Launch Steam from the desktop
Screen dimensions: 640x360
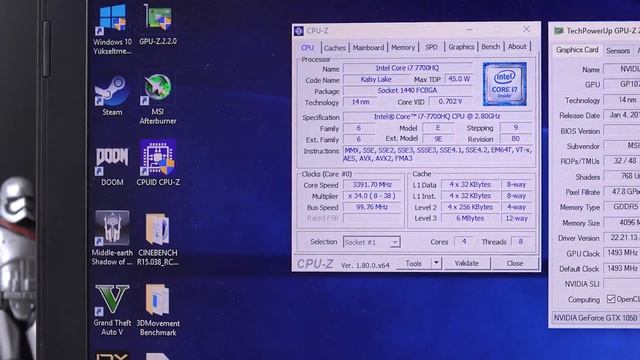(x=112, y=96)
